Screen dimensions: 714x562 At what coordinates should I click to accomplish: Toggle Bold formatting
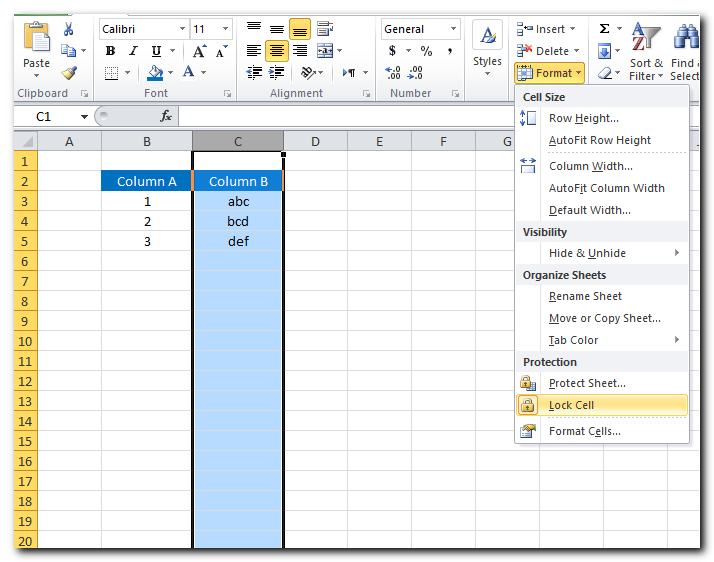(110, 51)
